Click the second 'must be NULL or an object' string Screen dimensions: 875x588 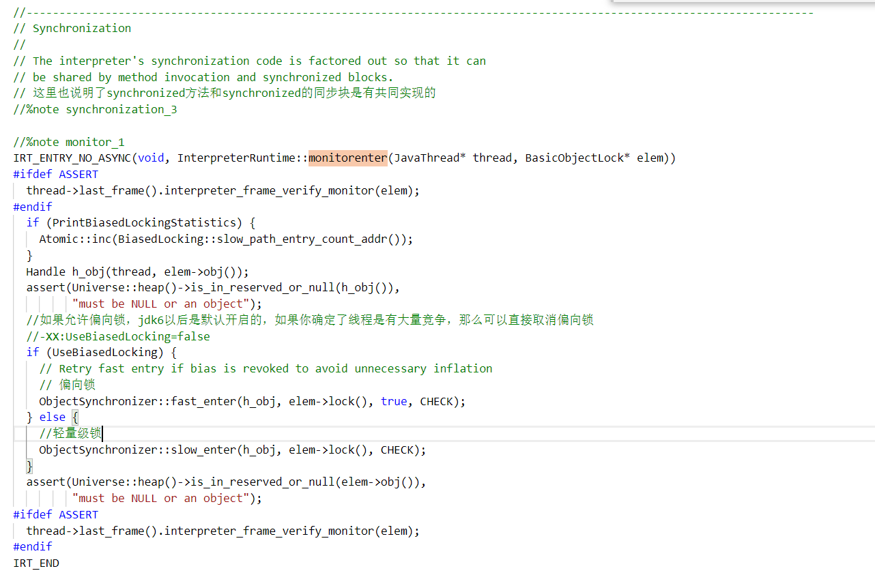(x=161, y=499)
